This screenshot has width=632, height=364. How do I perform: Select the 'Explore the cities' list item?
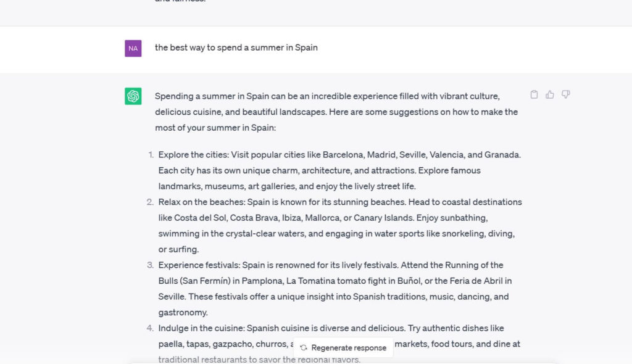[340, 170]
